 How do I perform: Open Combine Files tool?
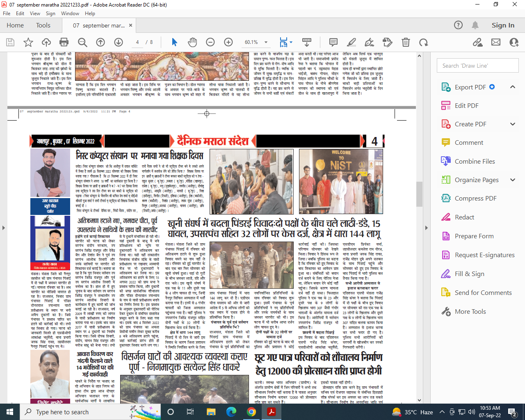(x=475, y=161)
